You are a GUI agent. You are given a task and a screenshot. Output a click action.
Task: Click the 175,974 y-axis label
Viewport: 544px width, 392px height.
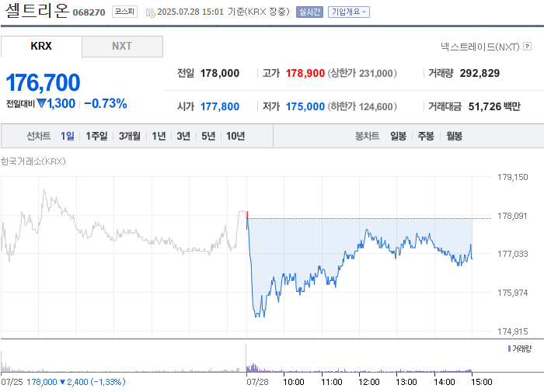click(x=513, y=293)
